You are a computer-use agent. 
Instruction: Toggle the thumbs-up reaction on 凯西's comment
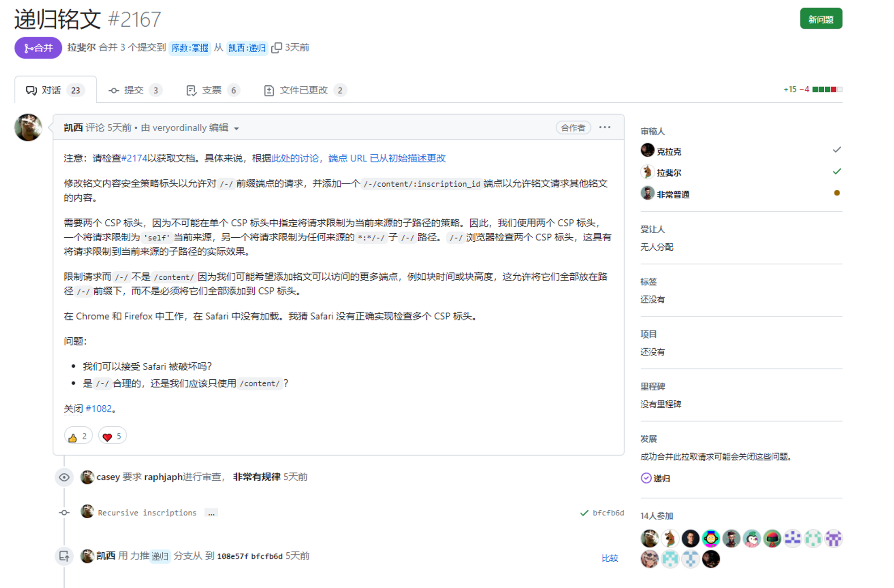77,436
